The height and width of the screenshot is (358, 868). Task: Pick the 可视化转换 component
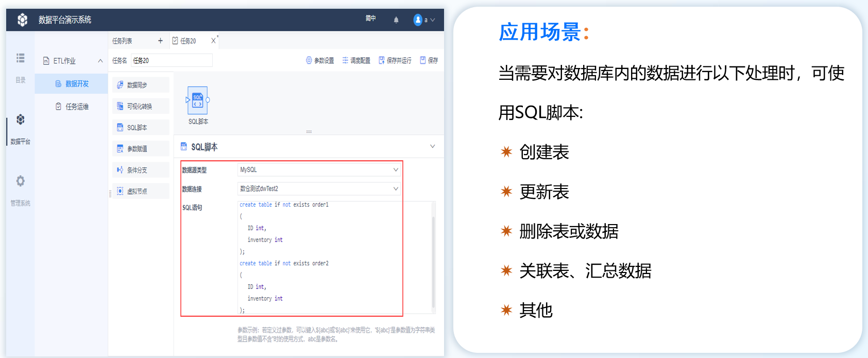coord(141,106)
